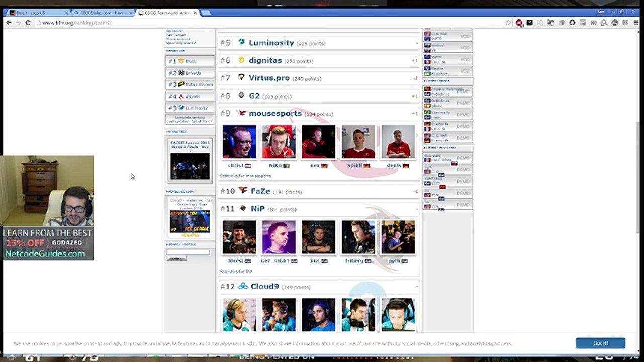
Task: Open the magnifying glass extension icon
Action: click(x=604, y=23)
